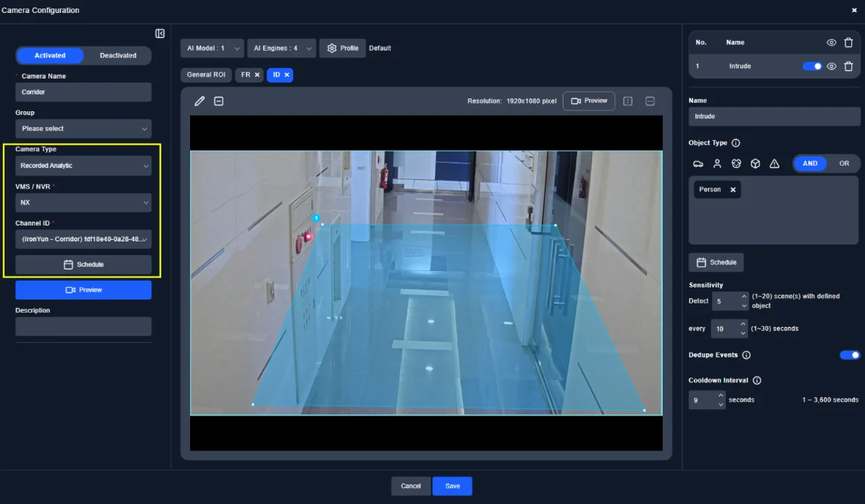Select the box object type icon

pos(755,163)
